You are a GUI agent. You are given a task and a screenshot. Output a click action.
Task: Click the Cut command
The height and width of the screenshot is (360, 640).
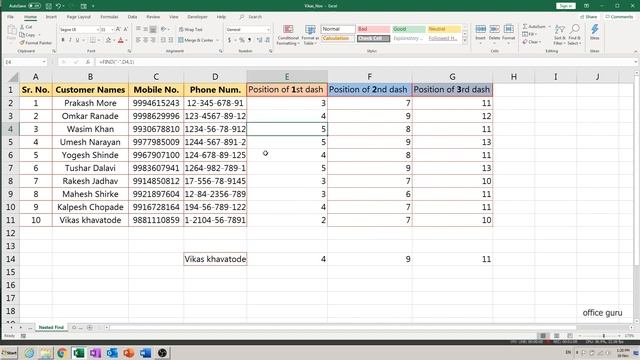(x=26, y=27)
